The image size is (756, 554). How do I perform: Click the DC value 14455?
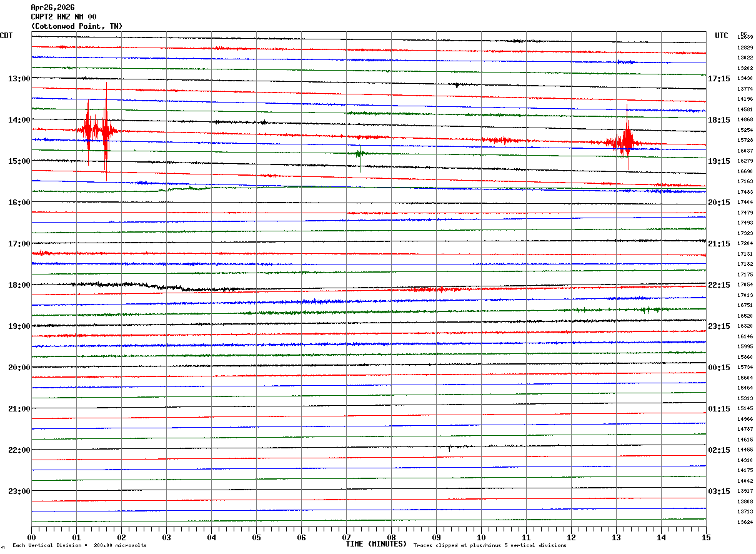click(x=745, y=450)
